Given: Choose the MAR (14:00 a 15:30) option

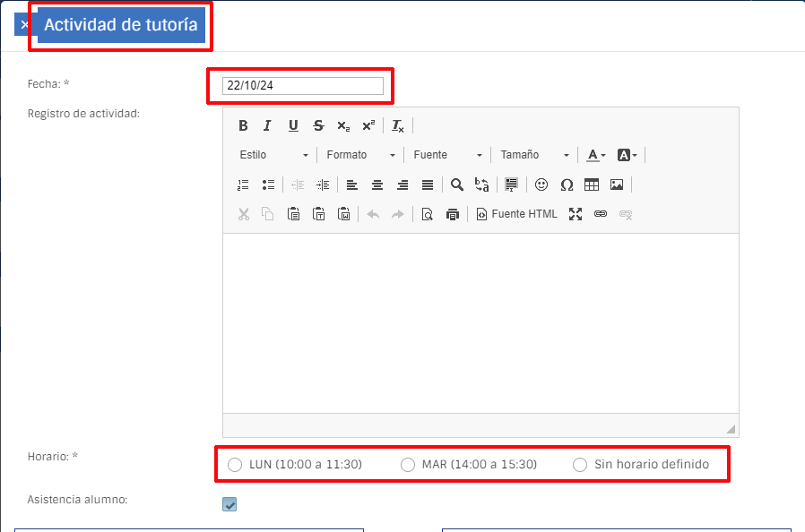Looking at the screenshot, I should click(x=408, y=465).
